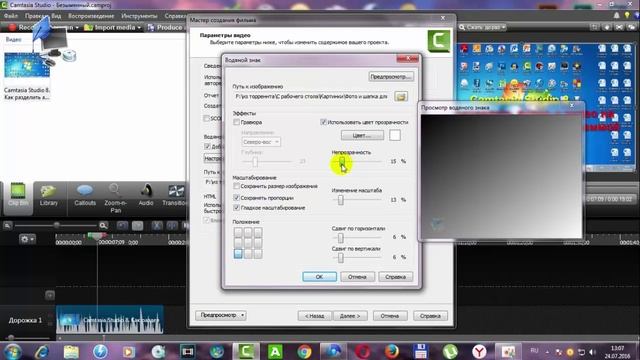Click the Windows Start button

click(13, 351)
